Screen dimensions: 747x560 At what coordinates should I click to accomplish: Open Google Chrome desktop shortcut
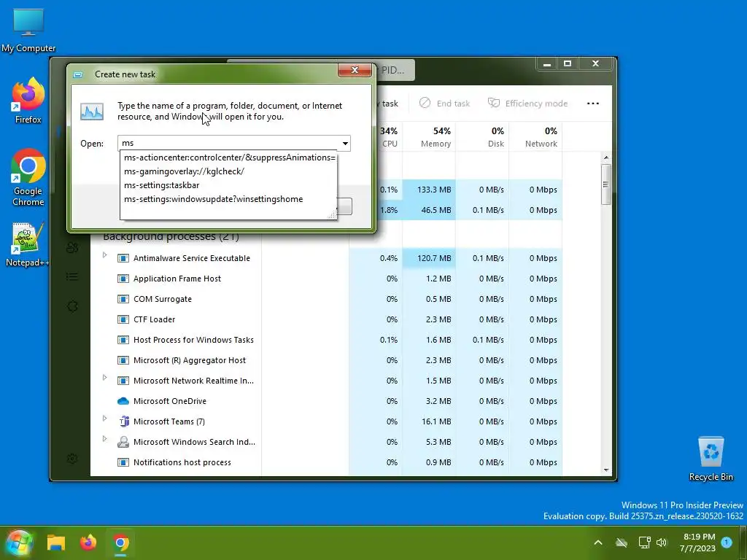(x=28, y=178)
